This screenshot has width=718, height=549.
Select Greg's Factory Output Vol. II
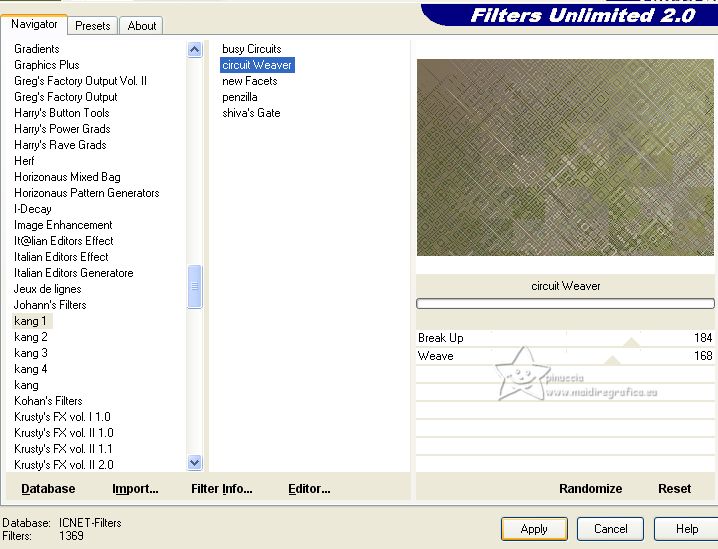point(81,81)
